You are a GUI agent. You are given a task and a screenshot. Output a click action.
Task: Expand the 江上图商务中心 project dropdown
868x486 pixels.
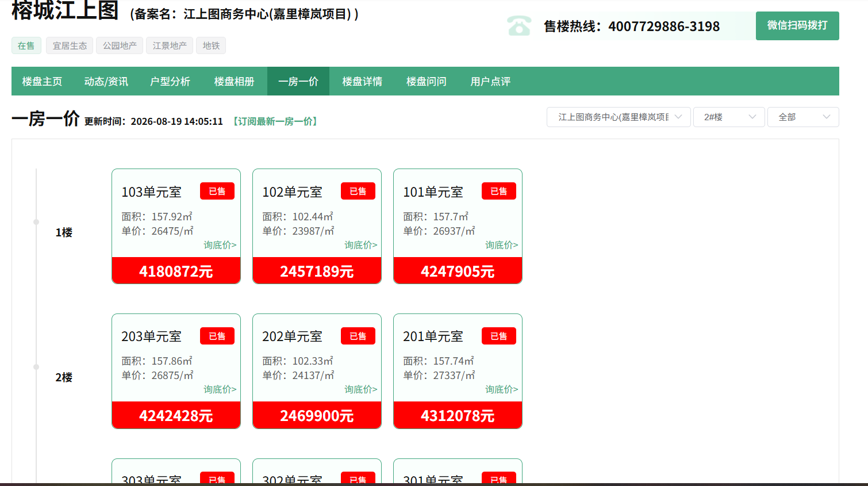pyautogui.click(x=619, y=117)
